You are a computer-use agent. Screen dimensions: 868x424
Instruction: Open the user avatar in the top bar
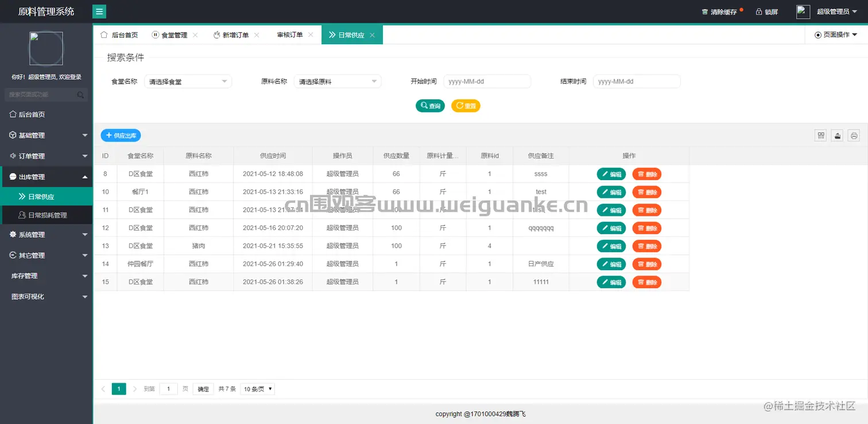(x=803, y=11)
